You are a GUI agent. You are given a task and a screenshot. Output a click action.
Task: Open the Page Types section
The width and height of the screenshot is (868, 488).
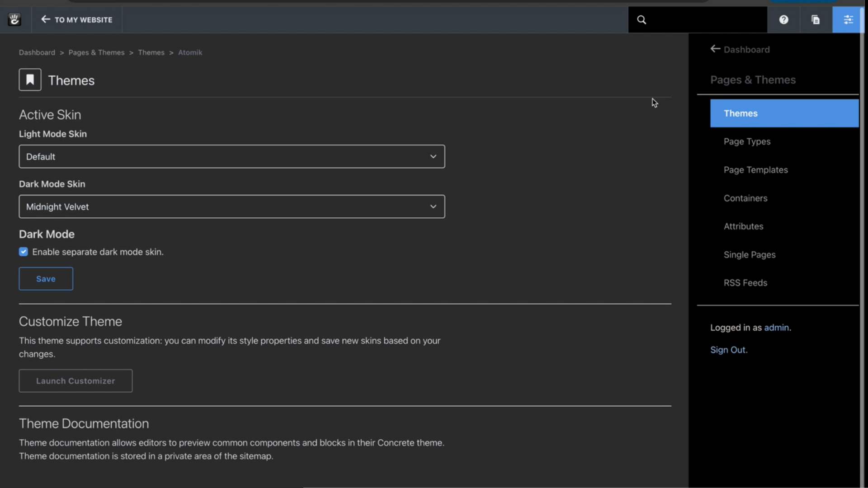pyautogui.click(x=747, y=141)
